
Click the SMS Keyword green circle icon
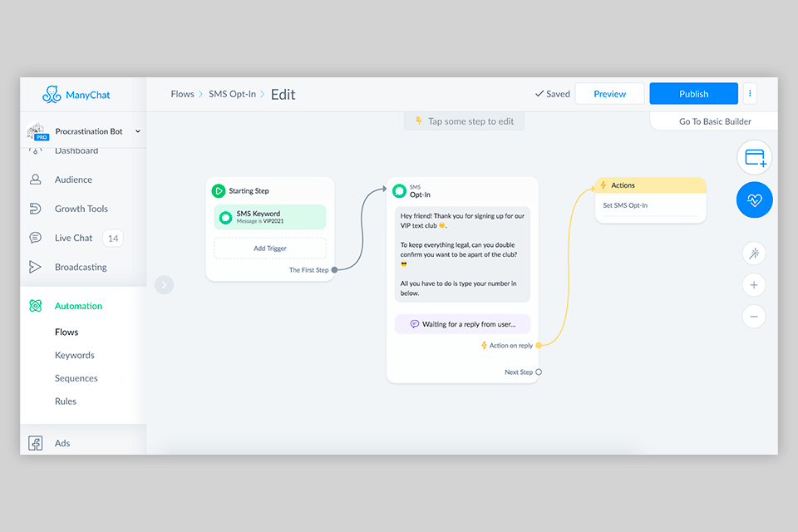point(225,218)
